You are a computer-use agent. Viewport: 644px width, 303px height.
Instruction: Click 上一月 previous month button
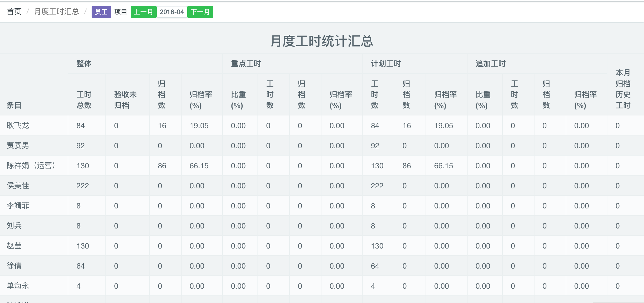(x=143, y=12)
